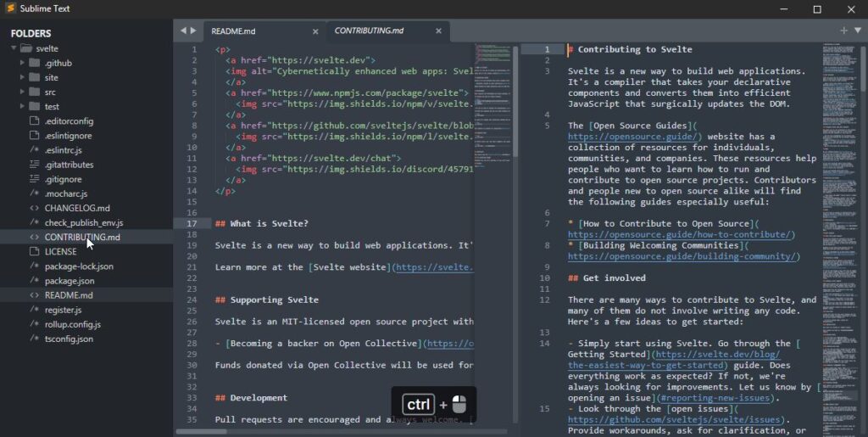Click the 'Supporting Svelte' heading
Image resolution: width=868 pixels, height=437 pixels.
tap(267, 300)
